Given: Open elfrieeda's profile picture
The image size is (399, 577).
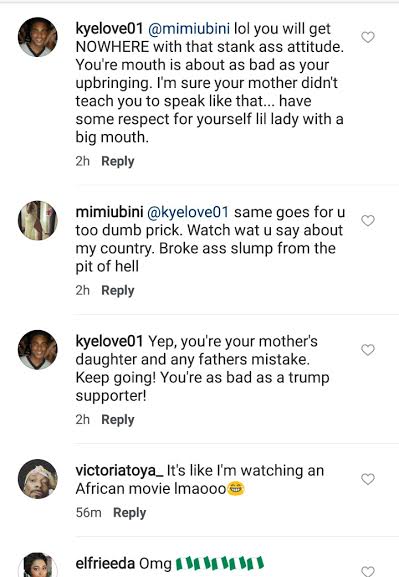Looking at the screenshot, I should (x=38, y=565).
